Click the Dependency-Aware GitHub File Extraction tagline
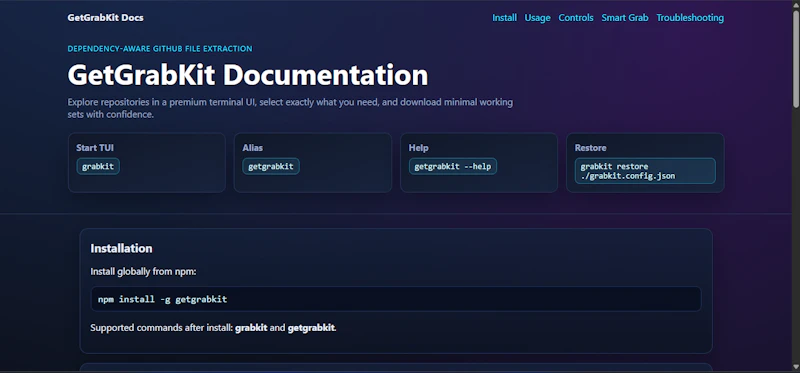The height and width of the screenshot is (373, 800). point(160,49)
